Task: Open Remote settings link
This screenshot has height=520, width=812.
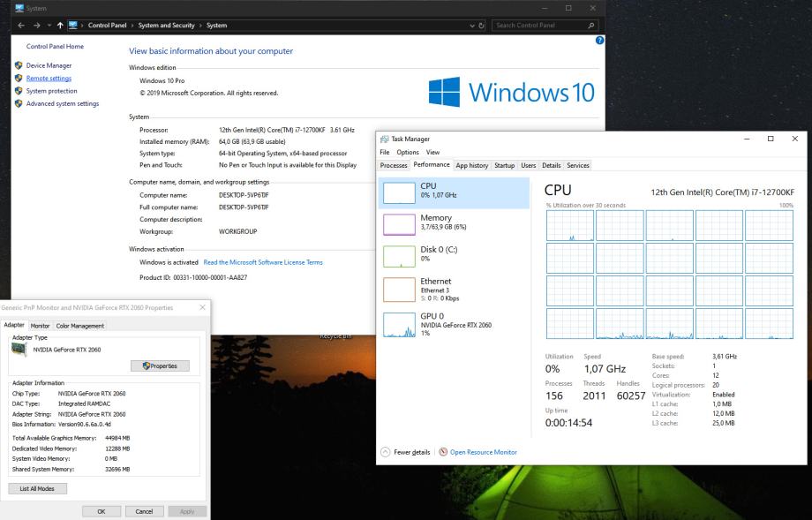Action: pyautogui.click(x=49, y=79)
